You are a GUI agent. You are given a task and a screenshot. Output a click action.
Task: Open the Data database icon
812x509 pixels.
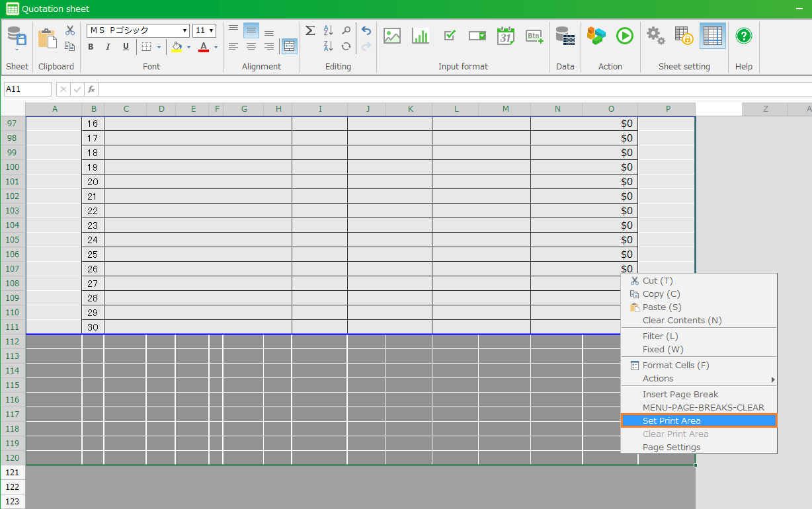(x=565, y=36)
